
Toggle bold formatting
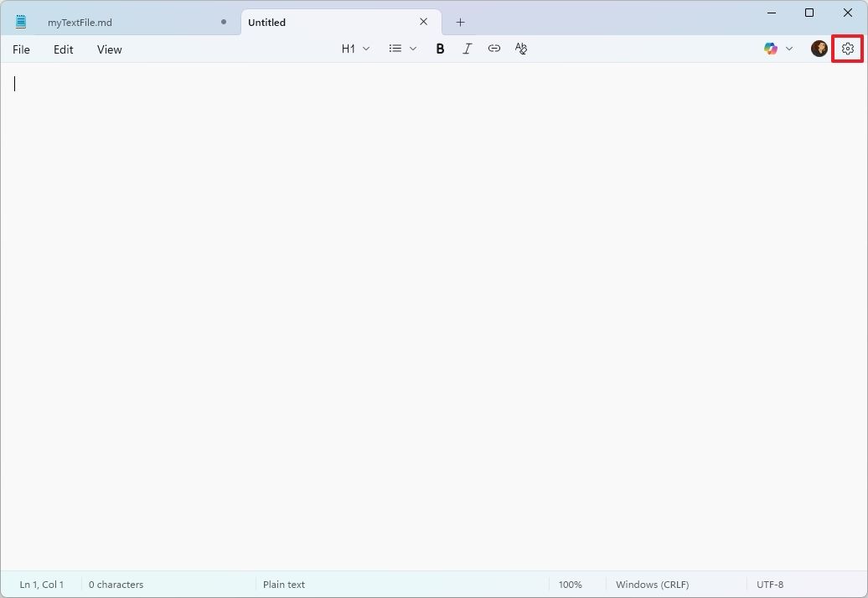[440, 49]
